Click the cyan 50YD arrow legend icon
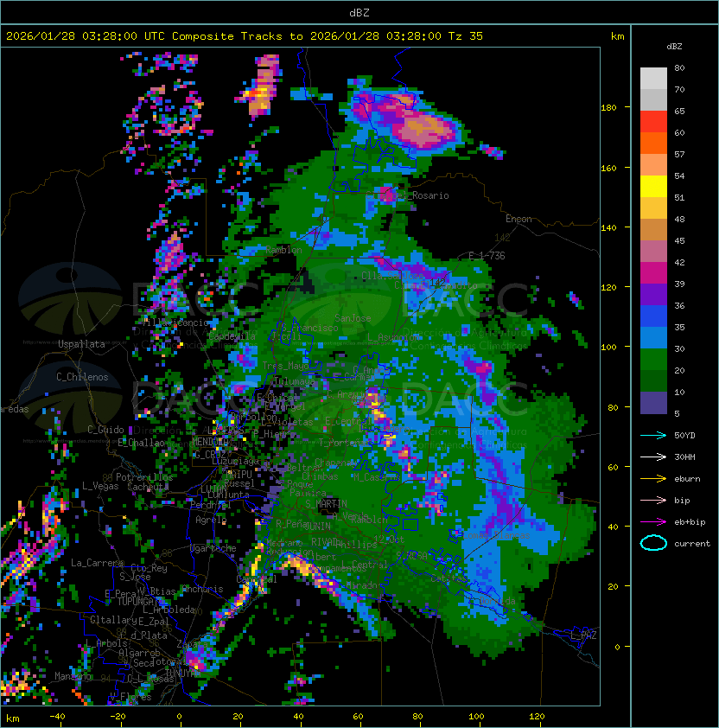The width and height of the screenshot is (719, 728). point(653,435)
